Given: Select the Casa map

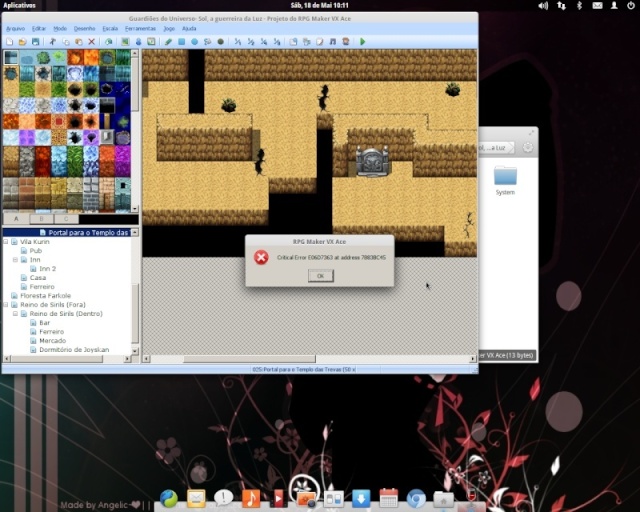Looking at the screenshot, I should pyautogui.click(x=38, y=278).
